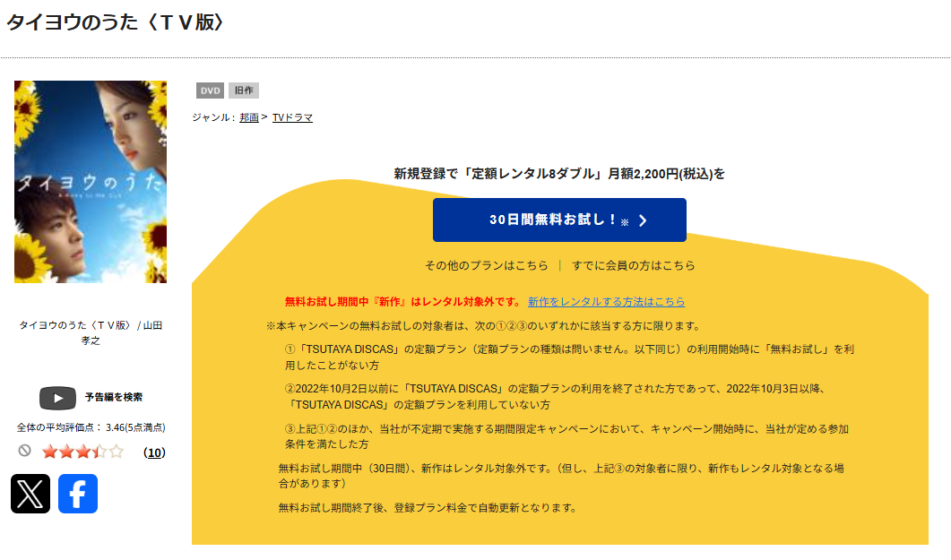Click the fourth rating star
Image resolution: width=951 pixels, height=560 pixels.
tap(100, 452)
